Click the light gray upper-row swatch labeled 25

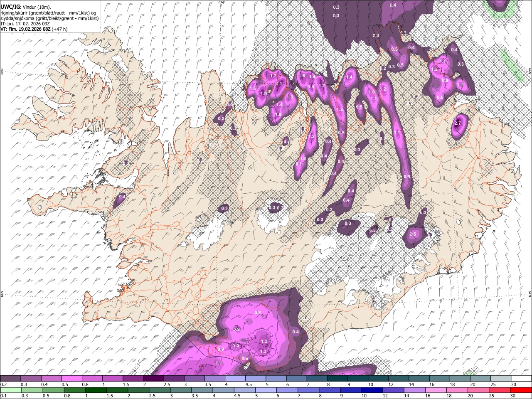501,378
